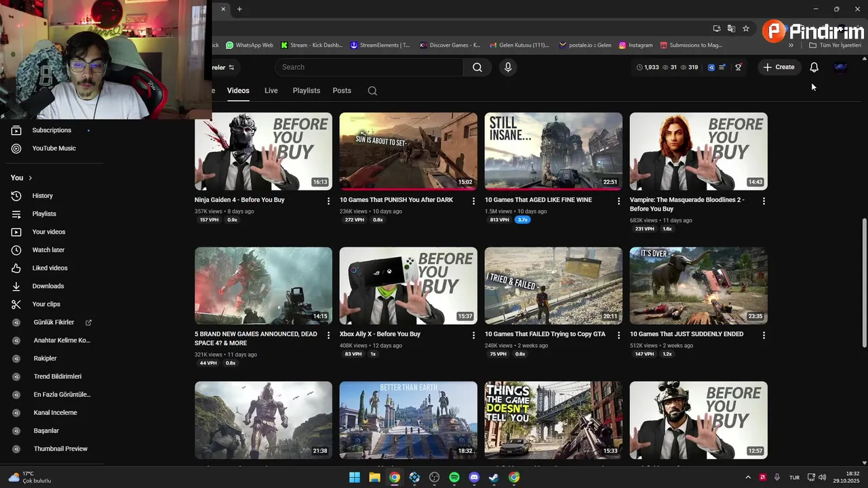Screen dimensions: 868x488
Task: Open the filter options next to channel name
Action: tap(231, 67)
